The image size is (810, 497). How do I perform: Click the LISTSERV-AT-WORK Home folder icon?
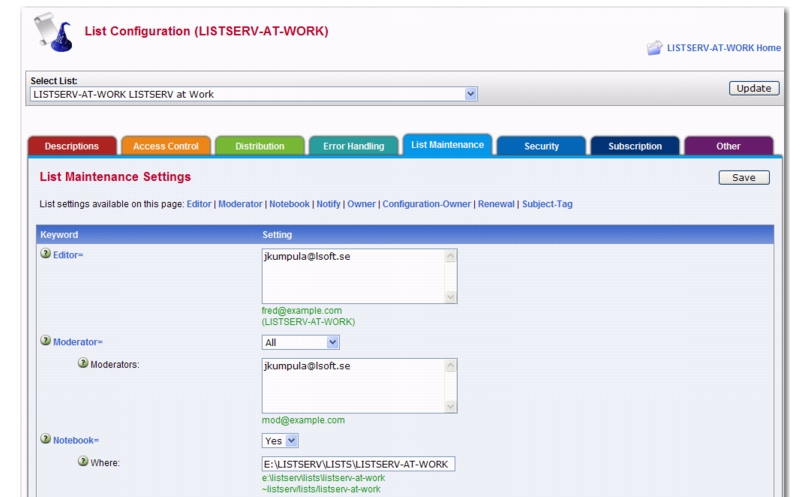(655, 48)
